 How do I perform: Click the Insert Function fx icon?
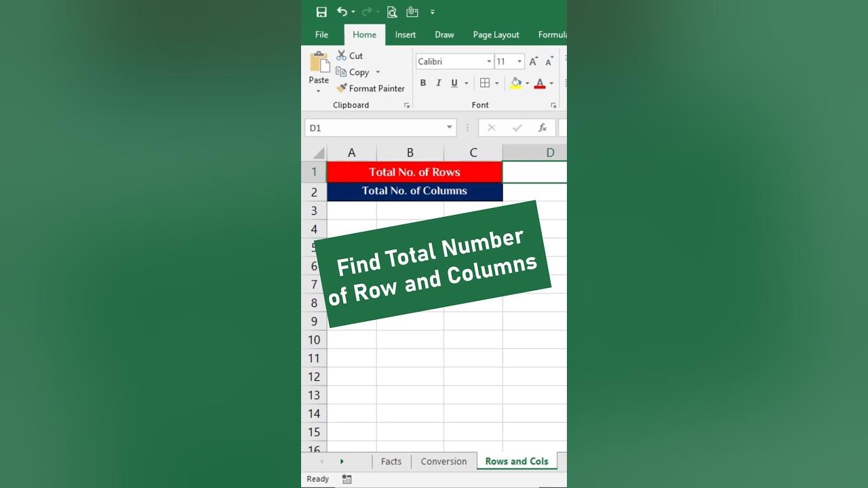(542, 127)
